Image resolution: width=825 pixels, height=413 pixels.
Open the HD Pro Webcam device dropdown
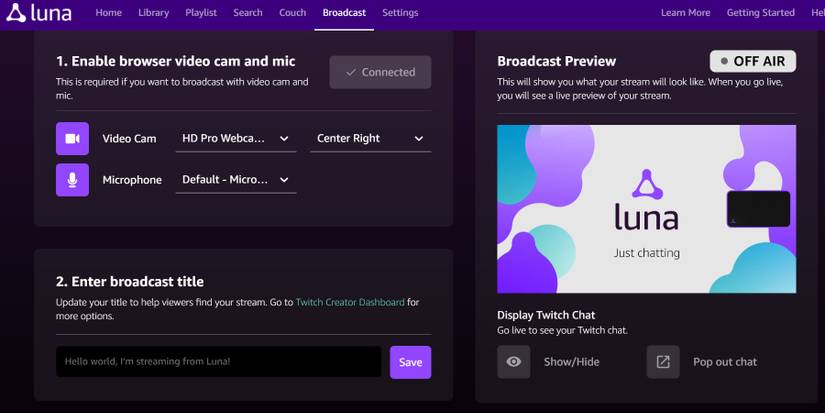coord(236,138)
